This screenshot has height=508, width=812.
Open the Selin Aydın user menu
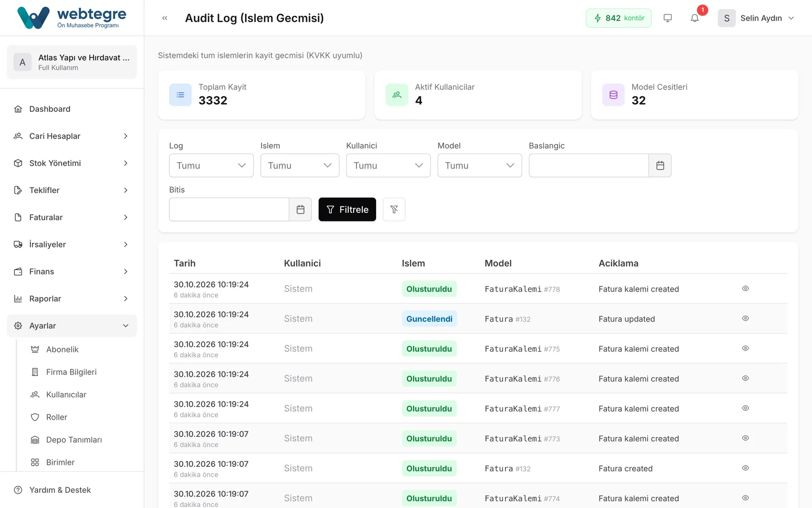point(756,18)
